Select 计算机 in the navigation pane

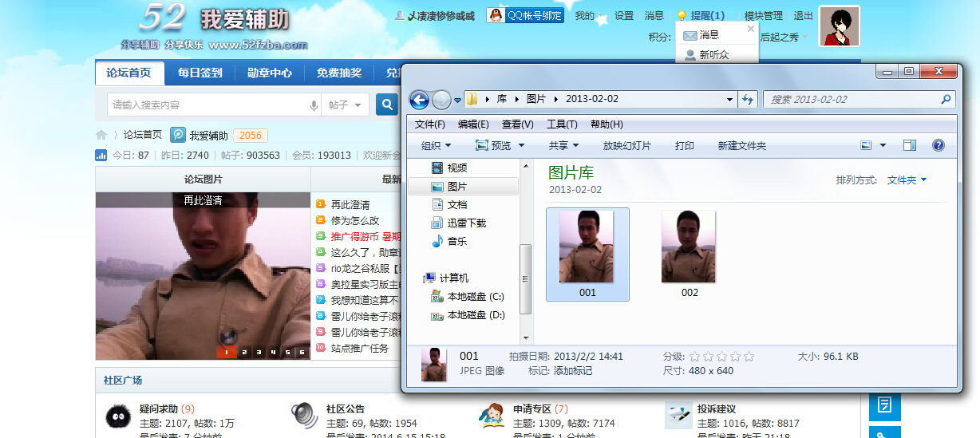point(453,278)
